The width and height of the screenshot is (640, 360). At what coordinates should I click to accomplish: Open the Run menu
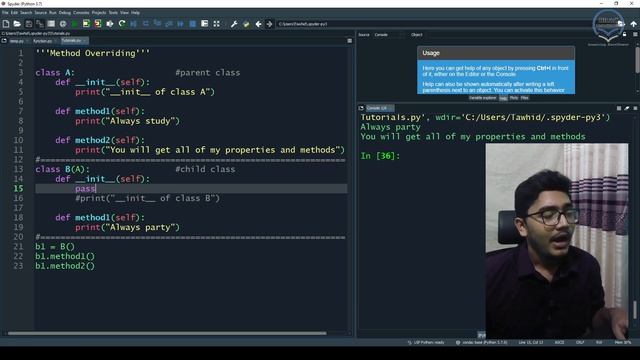click(53, 13)
